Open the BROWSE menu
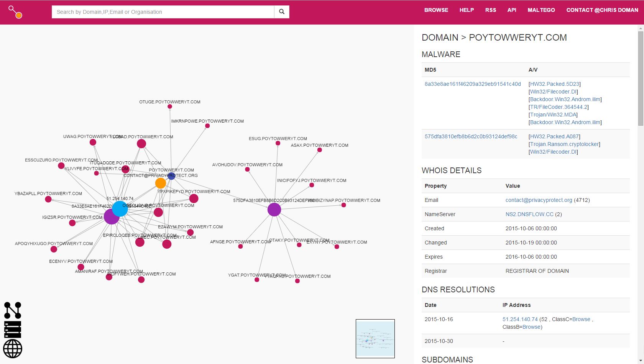This screenshot has width=644, height=364. point(436,10)
